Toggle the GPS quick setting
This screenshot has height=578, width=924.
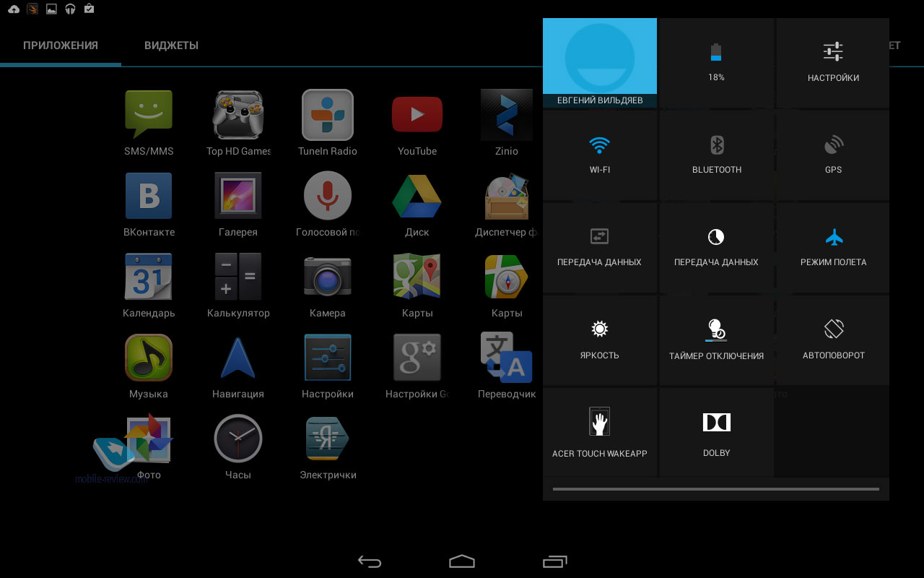point(833,155)
